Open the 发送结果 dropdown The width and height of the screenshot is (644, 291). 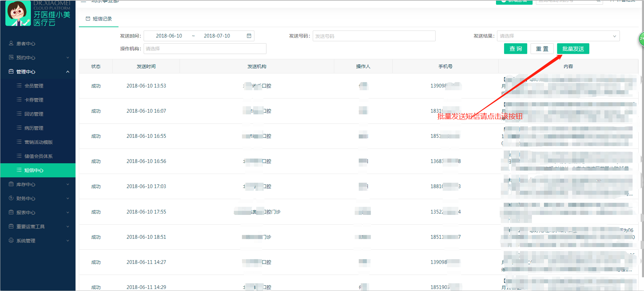pos(558,36)
